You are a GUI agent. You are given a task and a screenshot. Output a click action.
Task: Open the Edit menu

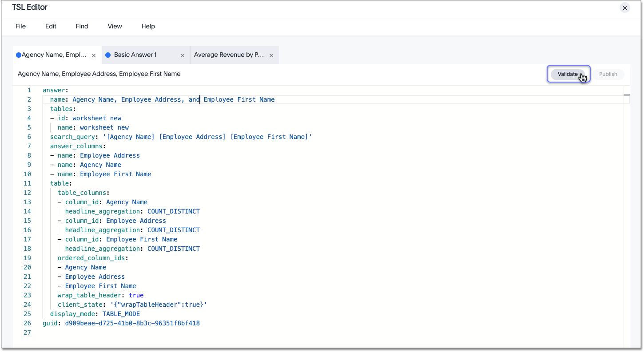51,26
